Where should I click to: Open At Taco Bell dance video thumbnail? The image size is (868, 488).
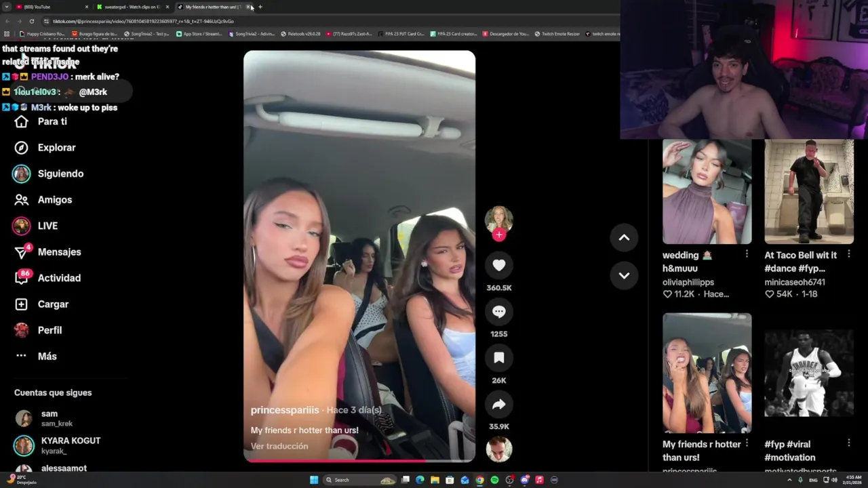809,192
